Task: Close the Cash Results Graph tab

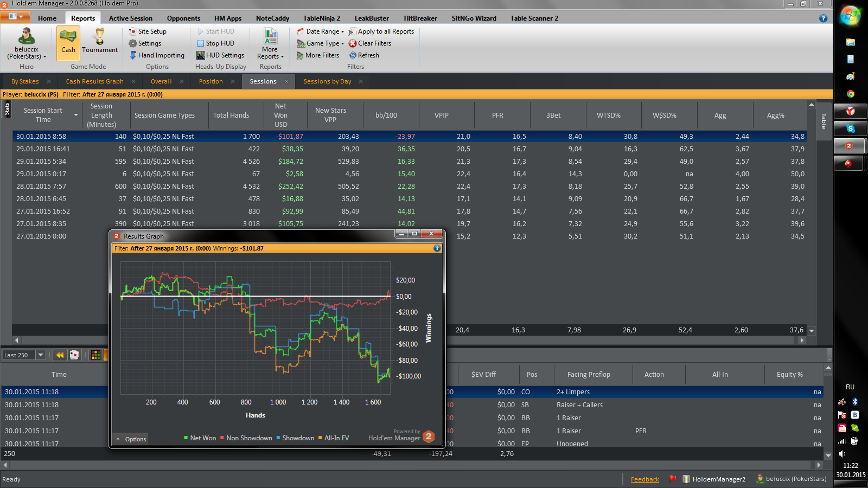Action: pos(133,81)
